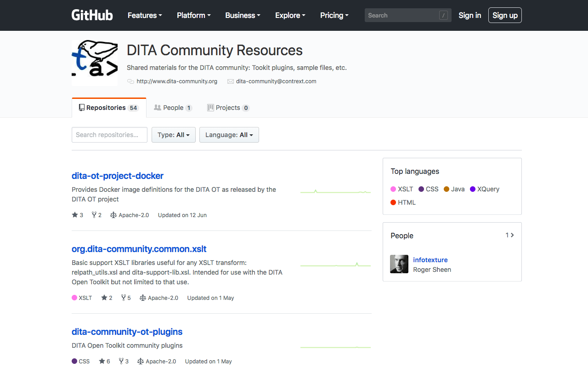Screen dimensions: 588x368
Task: Open the Type: All filter dropdown
Action: pyautogui.click(x=174, y=135)
